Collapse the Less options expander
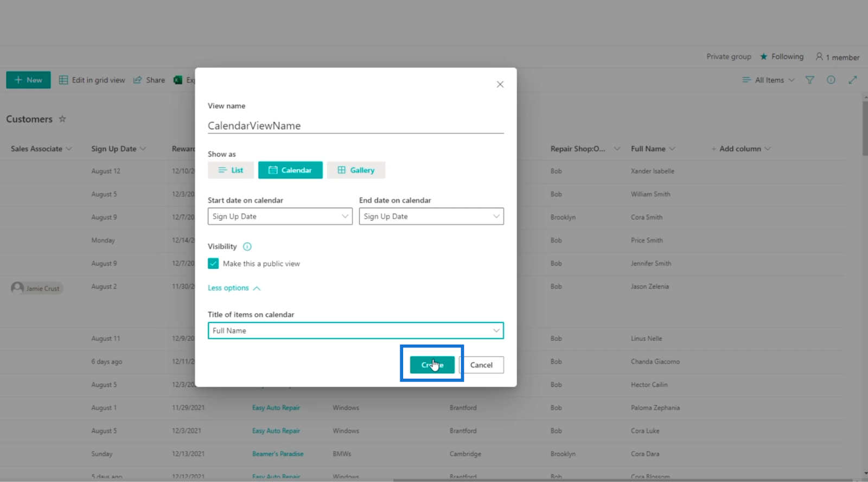Screen dimensions: 868x482 (x=234, y=288)
